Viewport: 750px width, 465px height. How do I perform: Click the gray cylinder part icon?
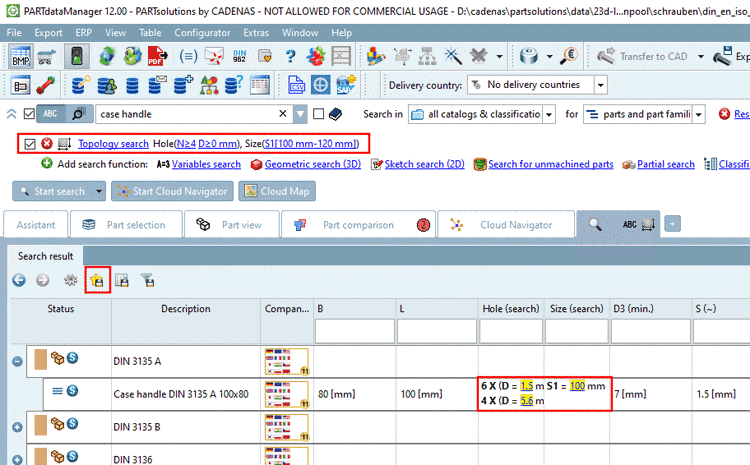(x=529, y=56)
